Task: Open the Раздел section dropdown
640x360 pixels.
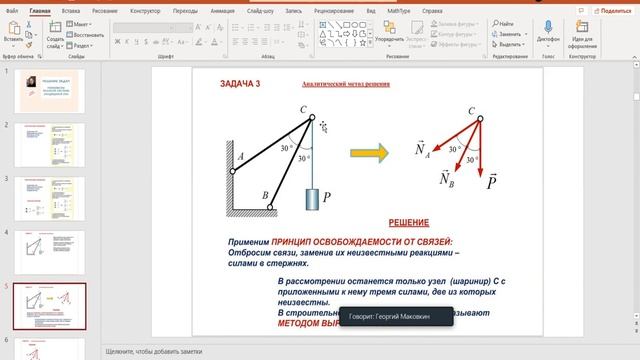Action: pos(80,46)
